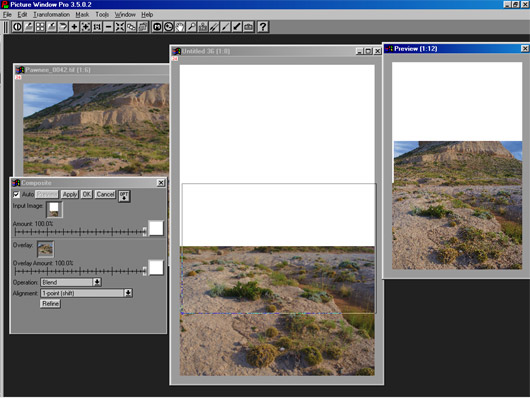Screen dimensions: 530x398
Task: Click the small red icon under Pawnee window title
Action: pyautogui.click(x=18, y=77)
